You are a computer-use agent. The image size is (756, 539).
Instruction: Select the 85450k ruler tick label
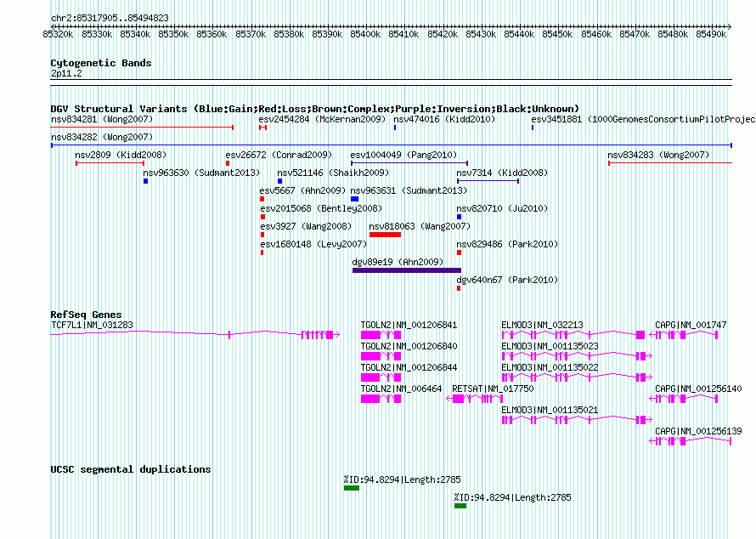tap(557, 34)
